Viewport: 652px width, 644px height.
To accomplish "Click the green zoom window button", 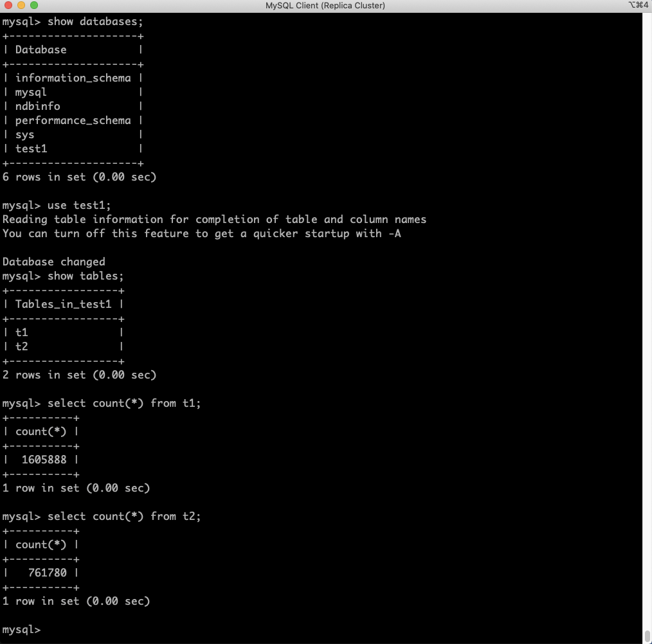I will (34, 5).
